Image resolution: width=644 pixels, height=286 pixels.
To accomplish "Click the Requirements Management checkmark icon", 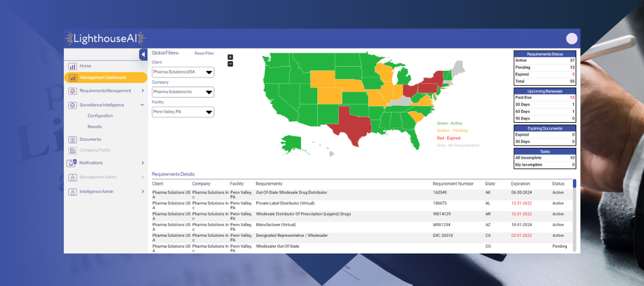I will pyautogui.click(x=72, y=91).
